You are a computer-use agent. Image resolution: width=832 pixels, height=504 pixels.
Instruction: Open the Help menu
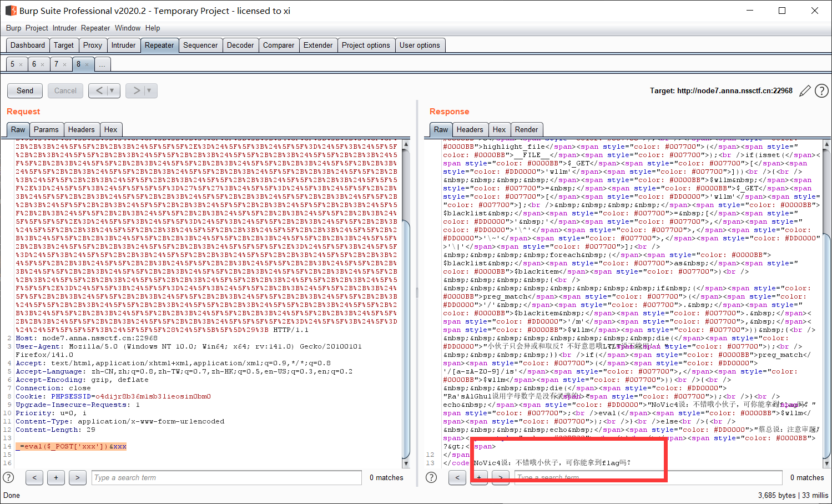[x=153, y=28]
